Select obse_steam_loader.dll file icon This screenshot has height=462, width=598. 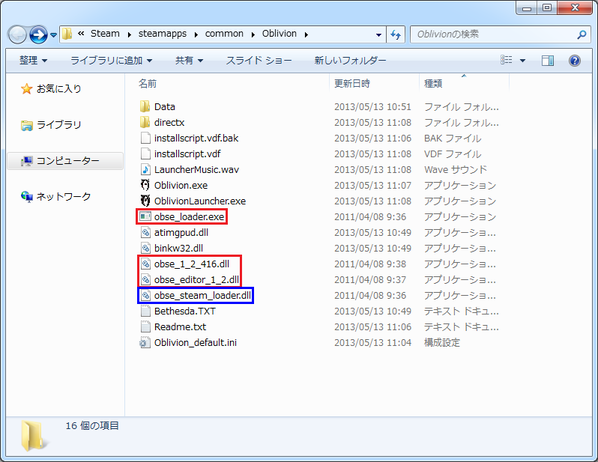145,295
